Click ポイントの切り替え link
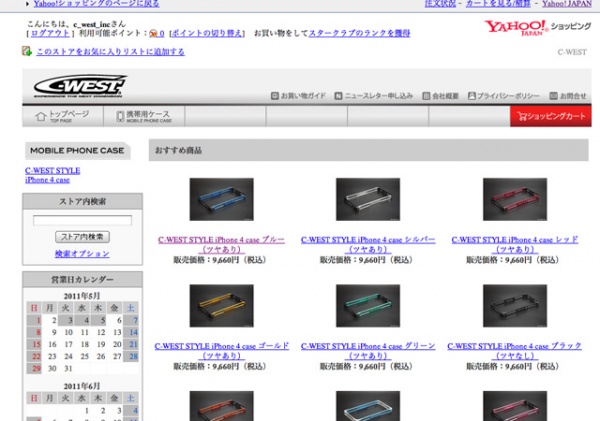Image resolution: width=600 pixels, height=421 pixels. point(207,33)
